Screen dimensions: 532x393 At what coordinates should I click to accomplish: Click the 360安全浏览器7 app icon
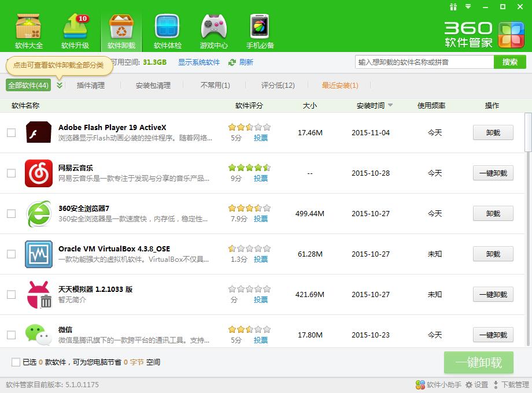39,214
